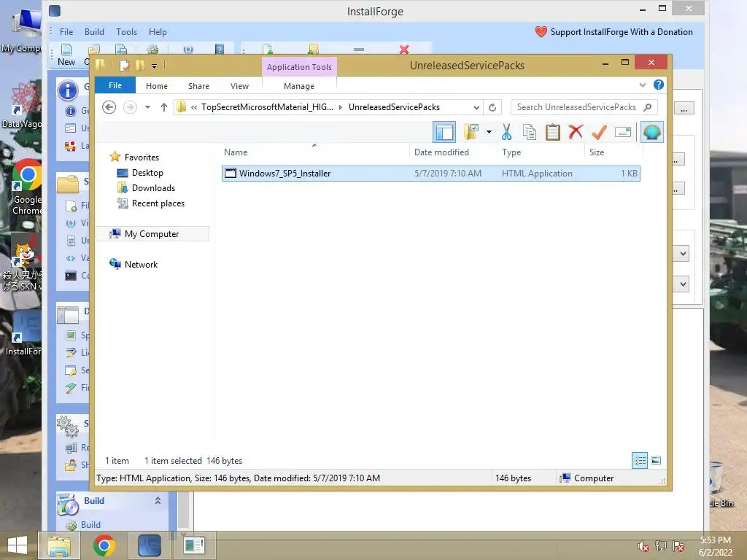Image resolution: width=747 pixels, height=560 pixels.
Task: Open Quick Access Toolbar customize dropdown
Action: [x=155, y=66]
